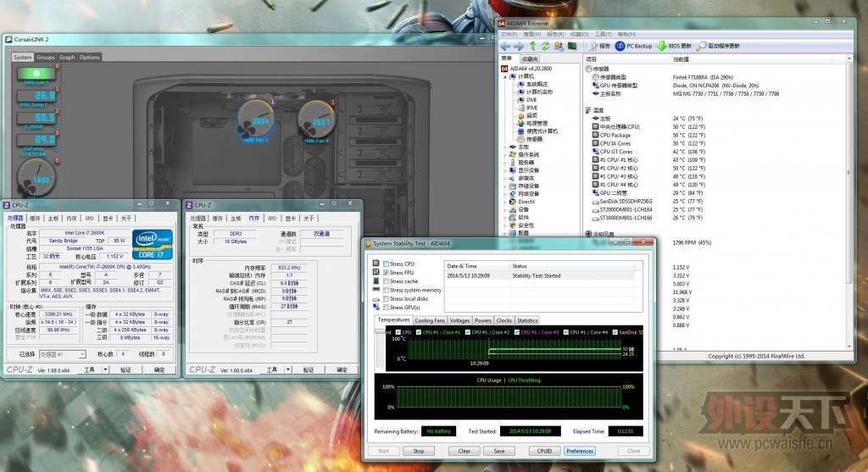Enable Stress local disks checkbox
Image resolution: width=868 pixels, height=472 pixels.
point(386,299)
